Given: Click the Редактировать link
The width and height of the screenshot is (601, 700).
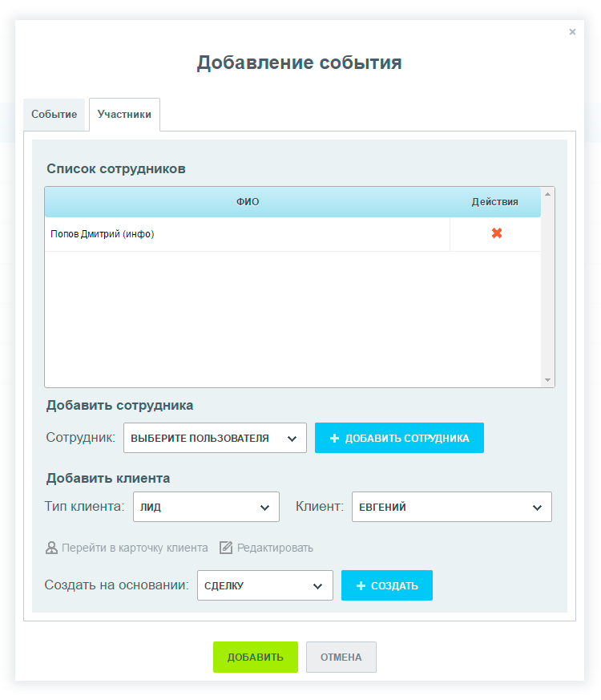Looking at the screenshot, I should pos(275,548).
